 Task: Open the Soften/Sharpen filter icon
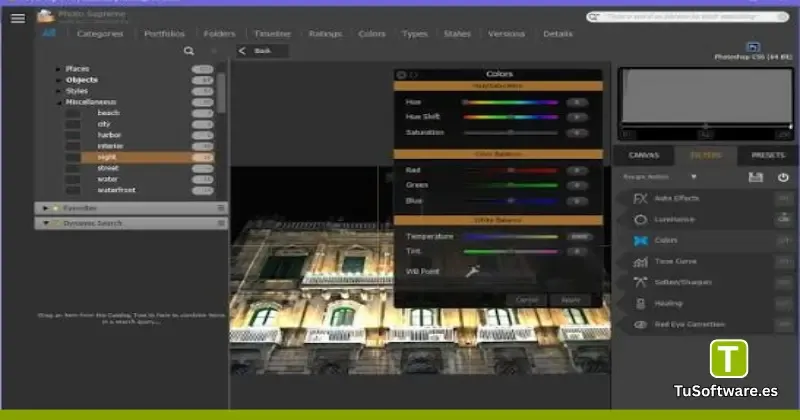[x=640, y=282]
